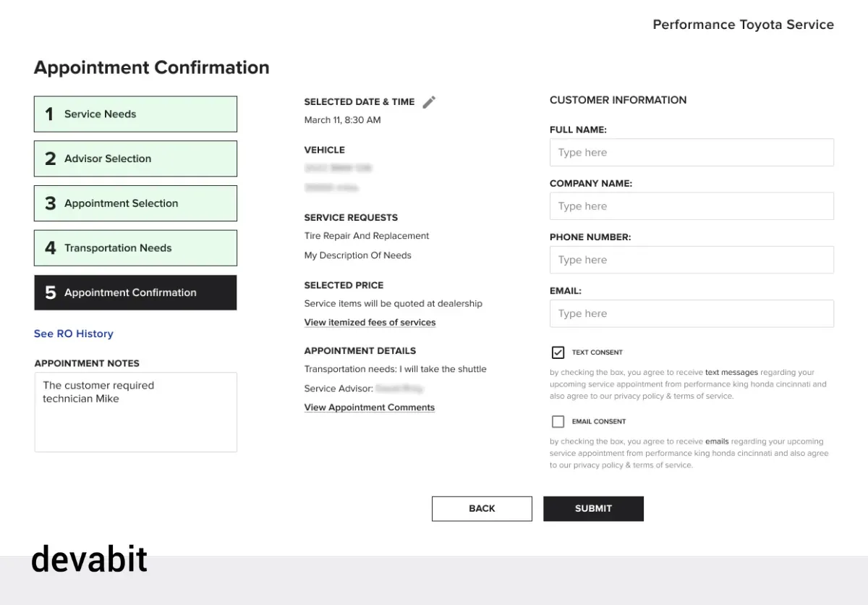868x605 pixels.
Task: Click the Back button
Action: tap(482, 509)
